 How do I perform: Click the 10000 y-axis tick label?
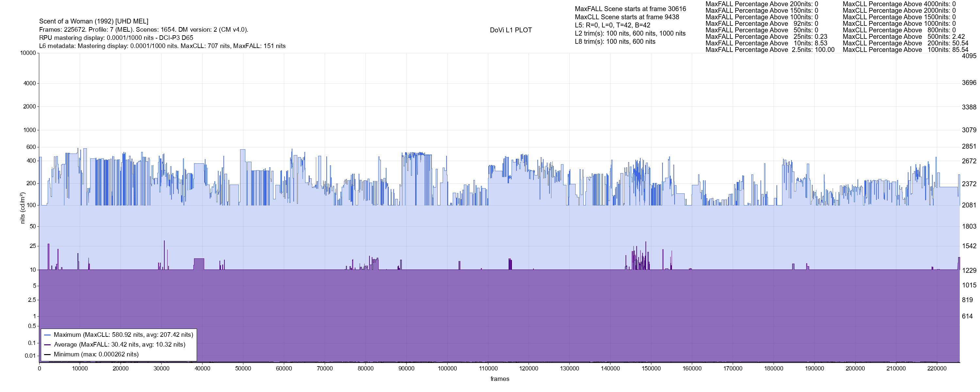pyautogui.click(x=28, y=53)
